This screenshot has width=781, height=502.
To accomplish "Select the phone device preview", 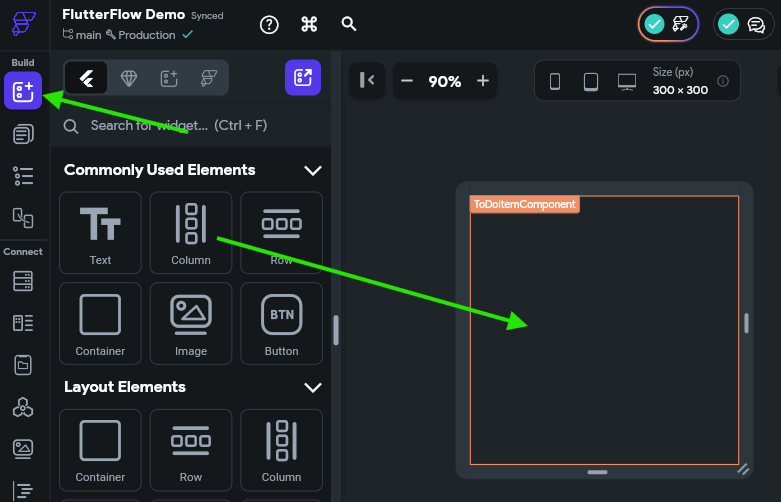I will [555, 81].
